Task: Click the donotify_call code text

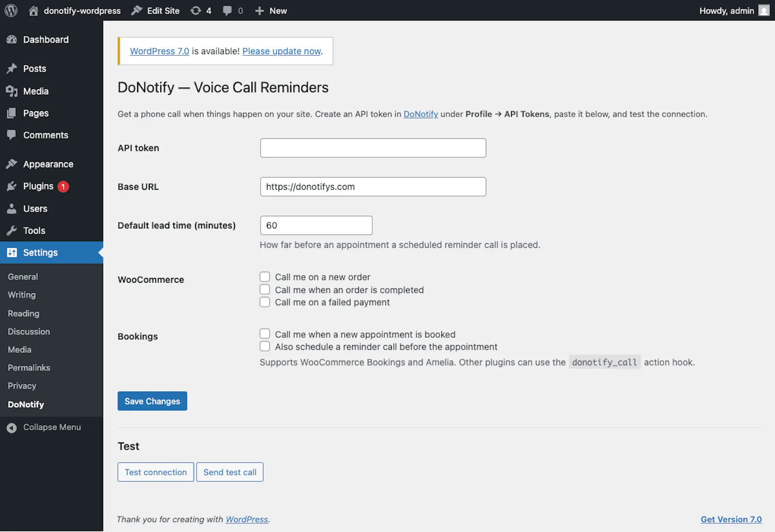Action: pos(604,362)
